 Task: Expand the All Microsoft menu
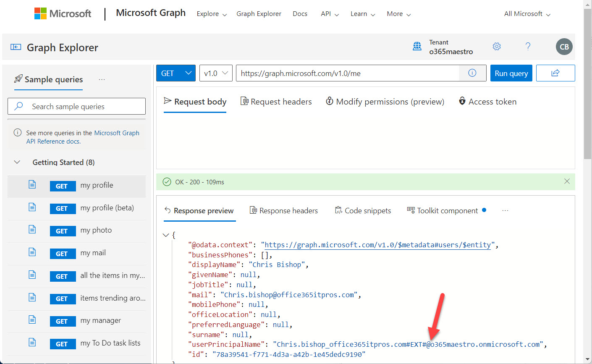click(527, 14)
